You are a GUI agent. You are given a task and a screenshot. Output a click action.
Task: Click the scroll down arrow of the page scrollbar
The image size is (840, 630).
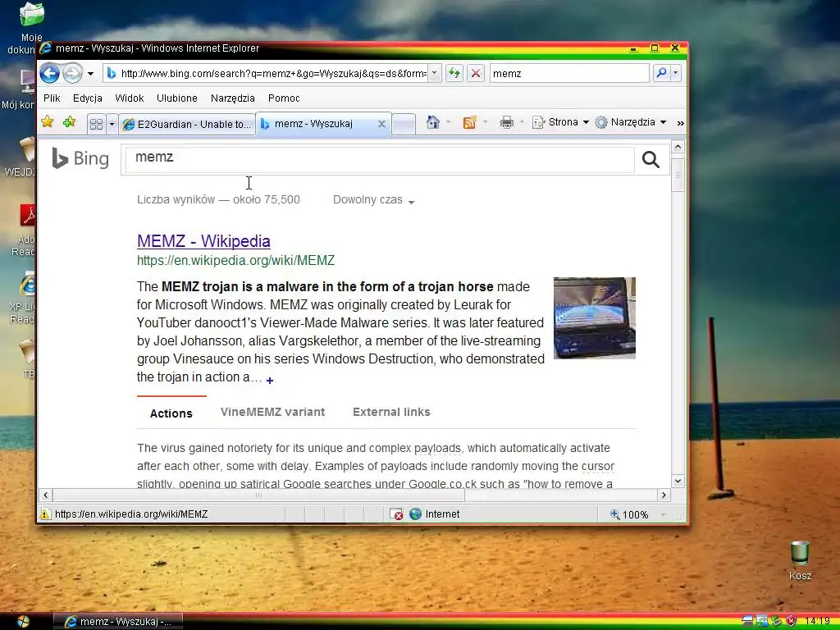coord(678,481)
